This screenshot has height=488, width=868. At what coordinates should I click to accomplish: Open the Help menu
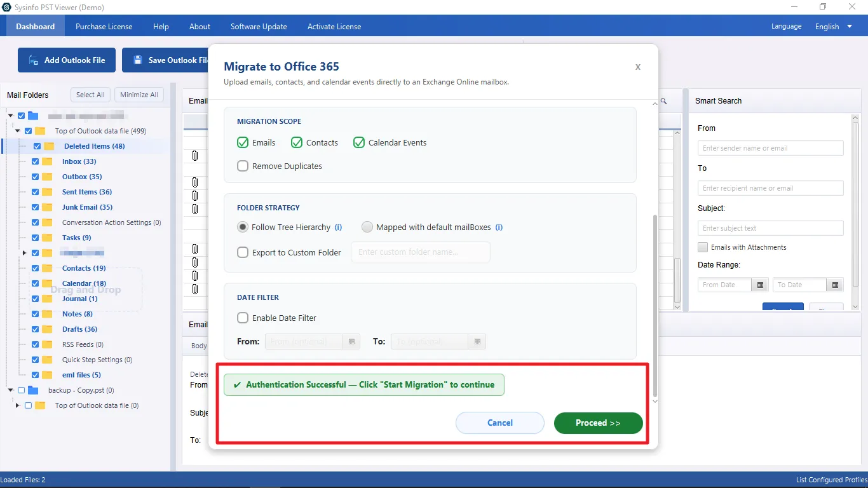(161, 27)
